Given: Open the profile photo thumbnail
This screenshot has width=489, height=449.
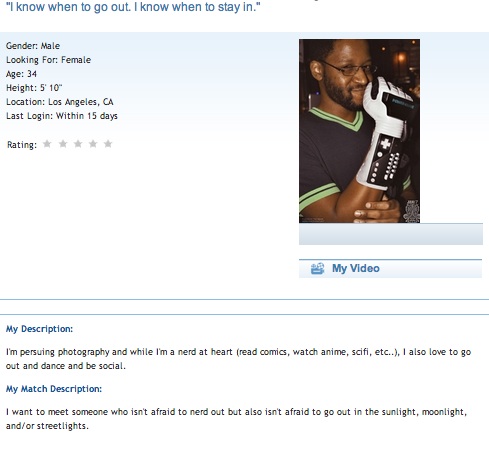Looking at the screenshot, I should point(359,131).
